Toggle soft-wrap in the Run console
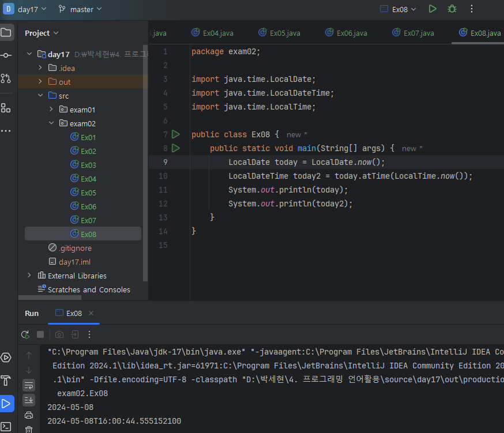The image size is (504, 433). click(x=29, y=385)
